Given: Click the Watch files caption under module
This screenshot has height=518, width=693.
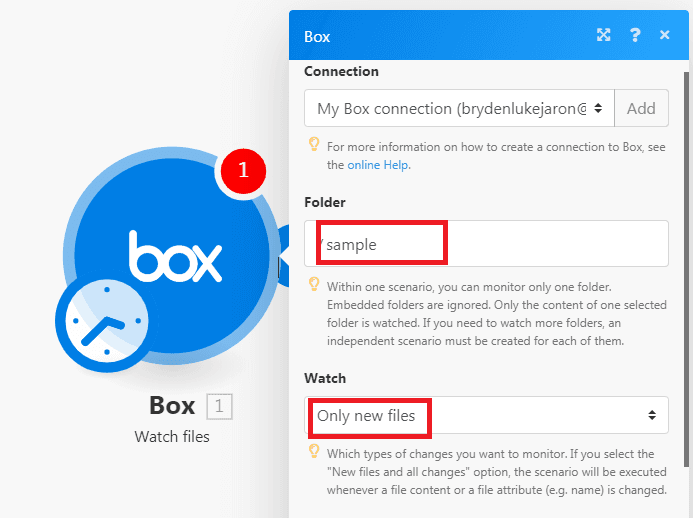Looking at the screenshot, I should [171, 436].
